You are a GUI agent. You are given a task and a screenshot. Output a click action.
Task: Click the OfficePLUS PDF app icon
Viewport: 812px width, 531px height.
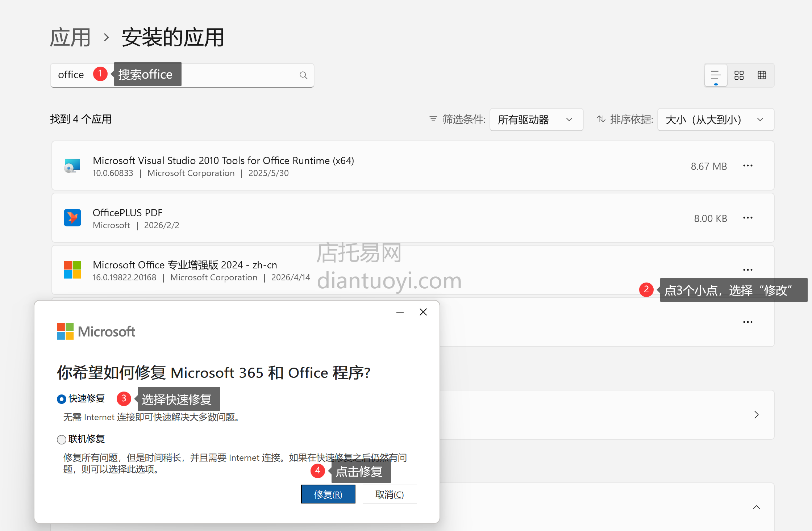[72, 218]
